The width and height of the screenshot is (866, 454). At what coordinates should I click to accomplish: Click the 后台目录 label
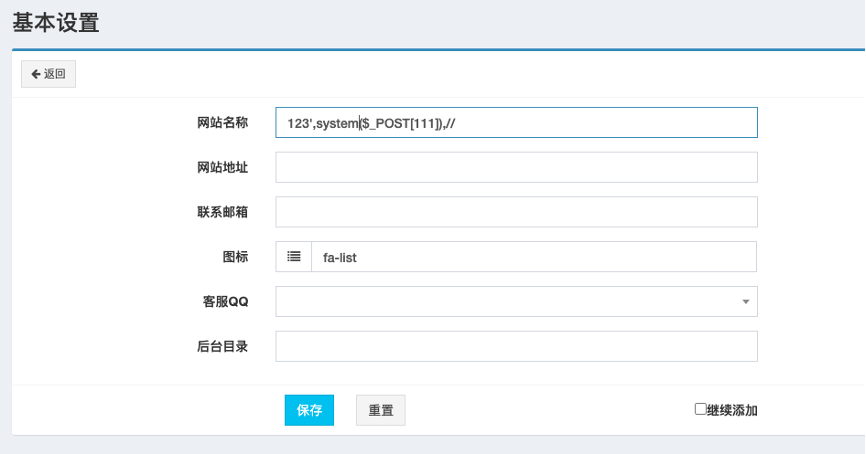coord(223,346)
